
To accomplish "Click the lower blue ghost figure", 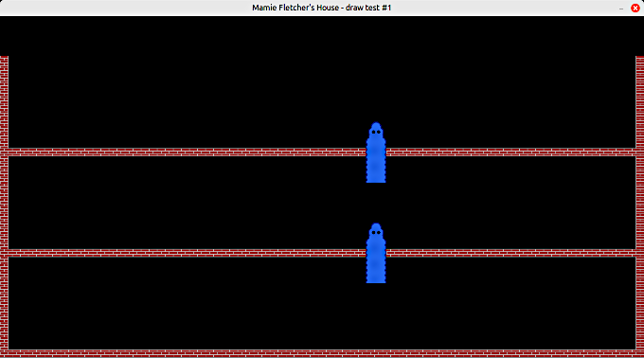I will 376,253.
